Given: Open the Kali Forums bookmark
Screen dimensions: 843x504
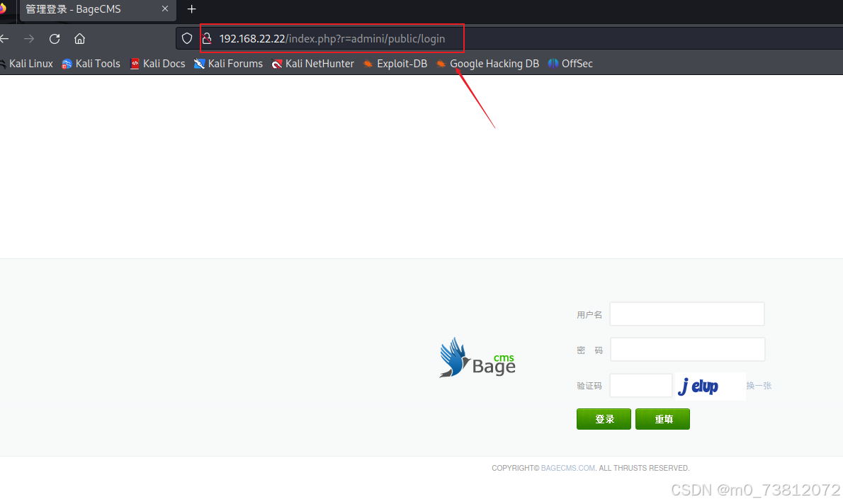Looking at the screenshot, I should point(229,64).
